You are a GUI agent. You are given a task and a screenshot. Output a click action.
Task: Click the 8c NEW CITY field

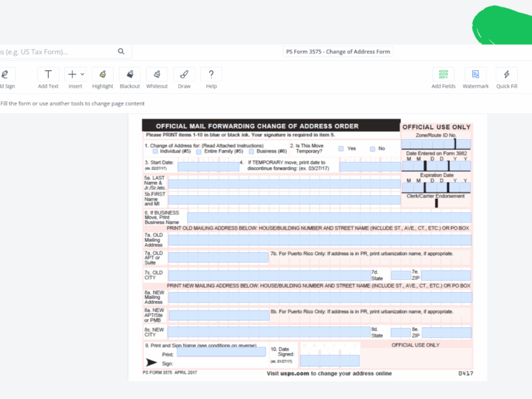click(x=269, y=332)
